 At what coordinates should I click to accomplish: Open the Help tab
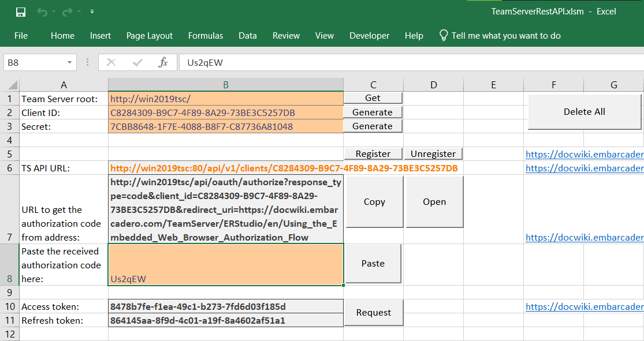pos(414,36)
